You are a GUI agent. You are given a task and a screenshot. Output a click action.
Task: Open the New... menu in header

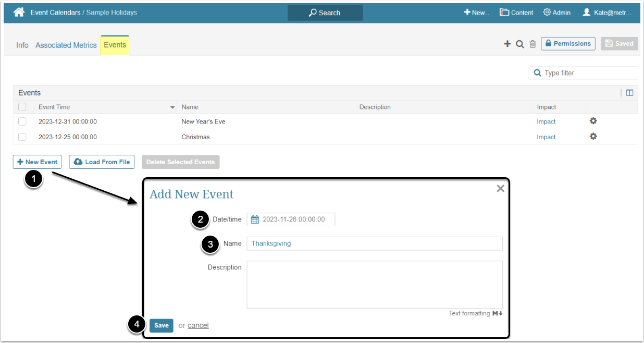477,13
